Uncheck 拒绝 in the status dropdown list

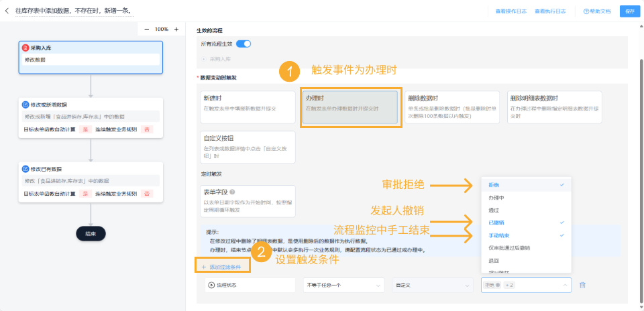point(526,185)
